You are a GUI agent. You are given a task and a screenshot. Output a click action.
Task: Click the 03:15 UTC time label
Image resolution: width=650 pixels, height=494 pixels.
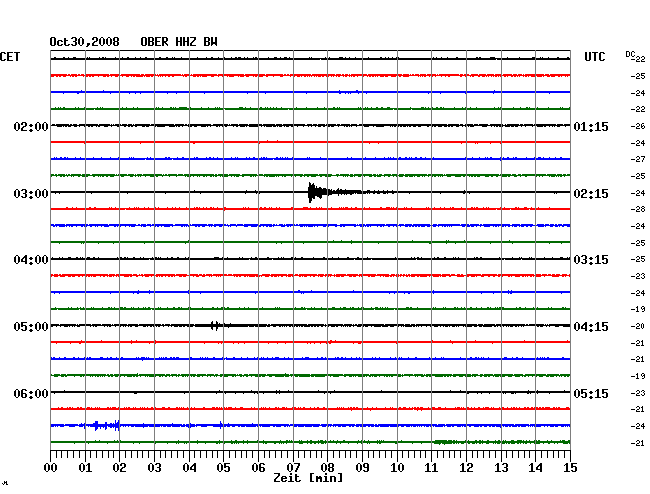click(x=591, y=260)
